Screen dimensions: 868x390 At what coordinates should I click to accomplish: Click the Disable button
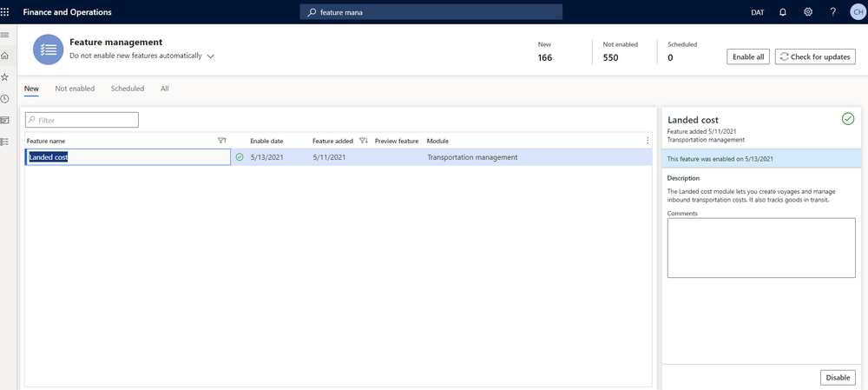(838, 377)
